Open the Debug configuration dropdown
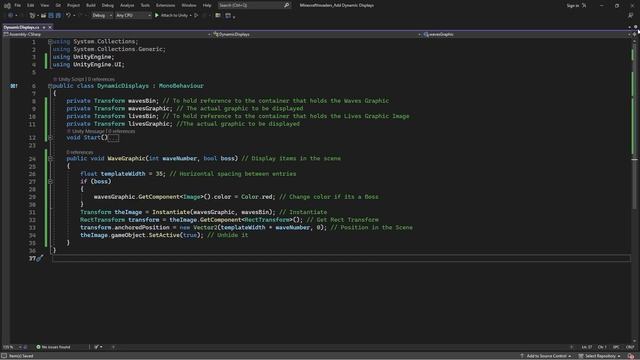This screenshot has height=360, width=640. 102,16
